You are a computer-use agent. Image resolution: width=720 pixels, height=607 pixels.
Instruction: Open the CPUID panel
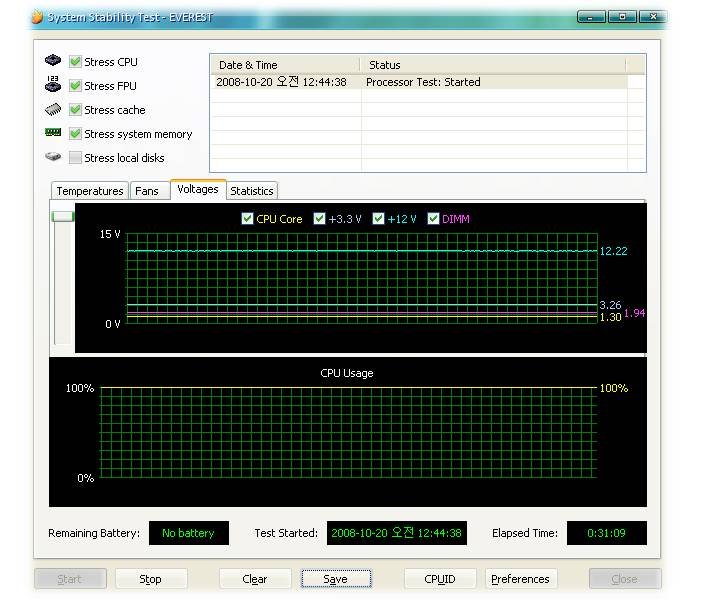pos(440,579)
